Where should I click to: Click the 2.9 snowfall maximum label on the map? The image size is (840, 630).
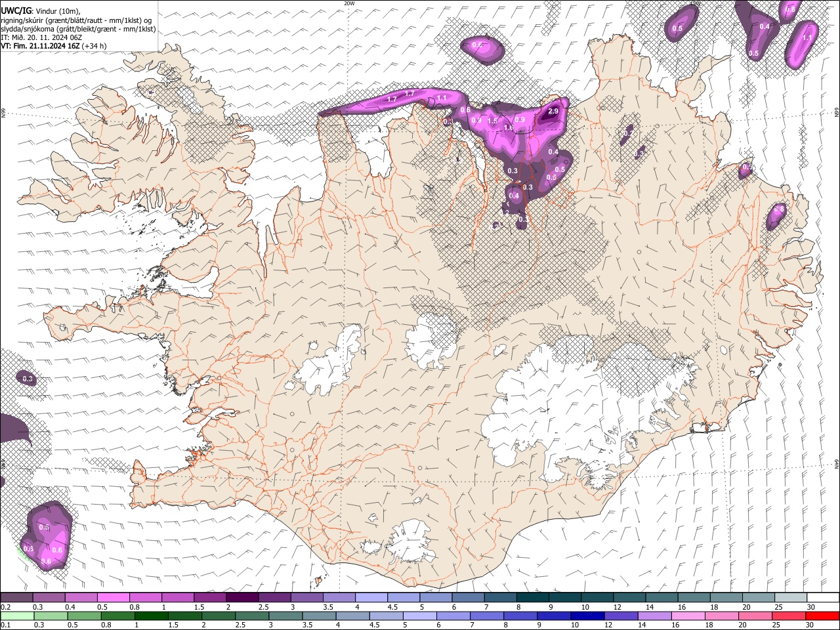pyautogui.click(x=553, y=112)
